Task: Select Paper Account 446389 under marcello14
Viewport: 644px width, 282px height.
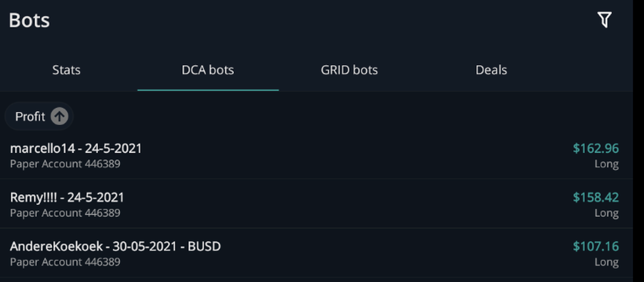Action: coord(65,164)
